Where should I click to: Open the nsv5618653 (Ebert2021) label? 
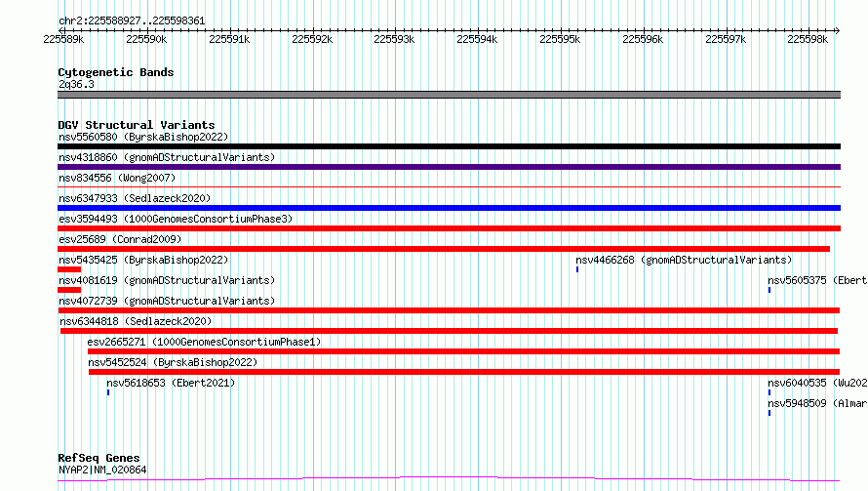(171, 383)
